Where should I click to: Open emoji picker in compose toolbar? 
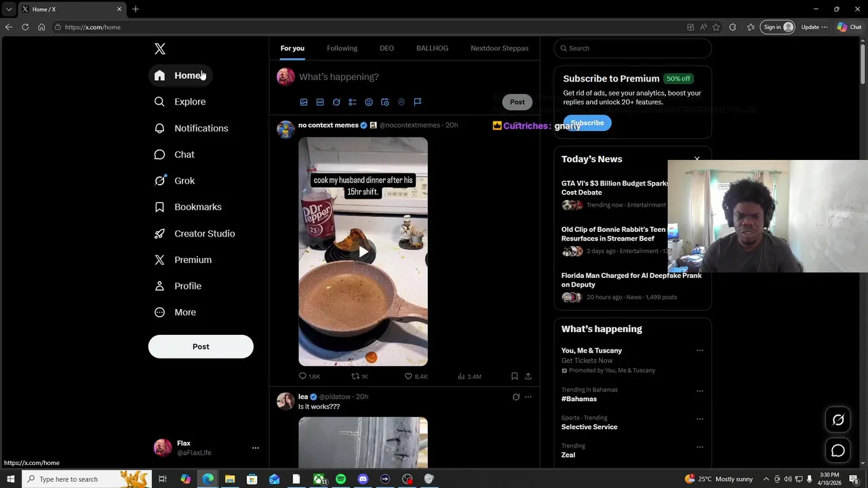(x=369, y=102)
